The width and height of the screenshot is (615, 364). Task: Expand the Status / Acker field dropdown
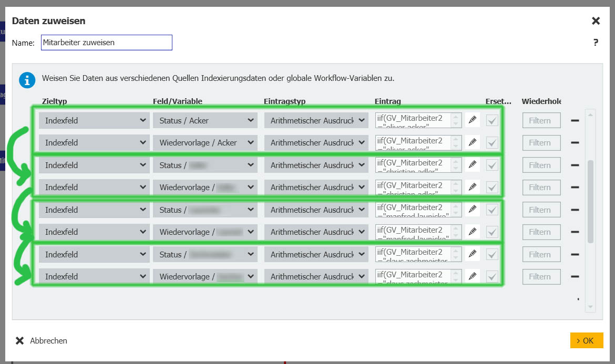[205, 120]
